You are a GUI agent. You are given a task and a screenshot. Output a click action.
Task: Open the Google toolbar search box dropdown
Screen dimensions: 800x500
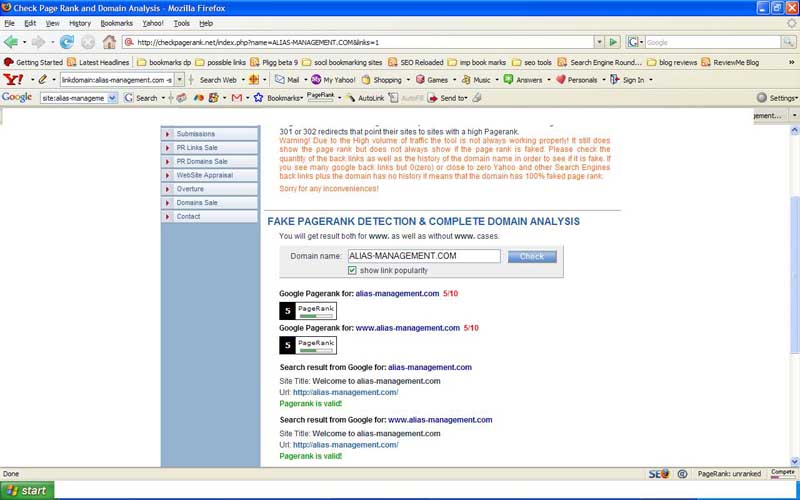coord(113,98)
